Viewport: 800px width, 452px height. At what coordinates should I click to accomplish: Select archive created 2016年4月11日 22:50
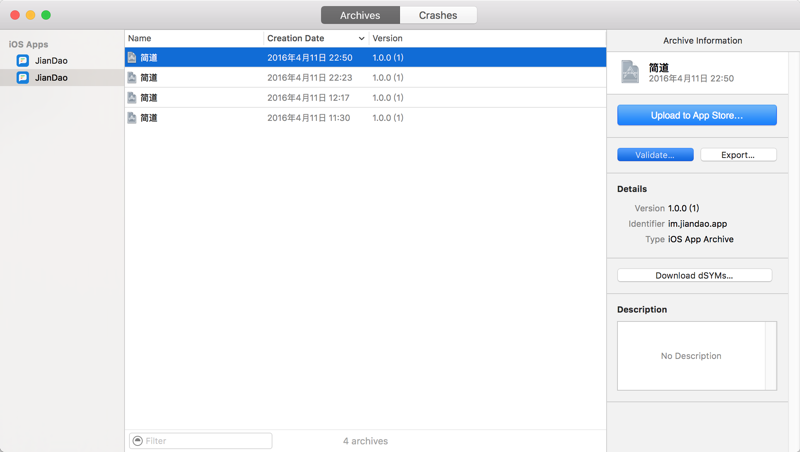(x=365, y=58)
